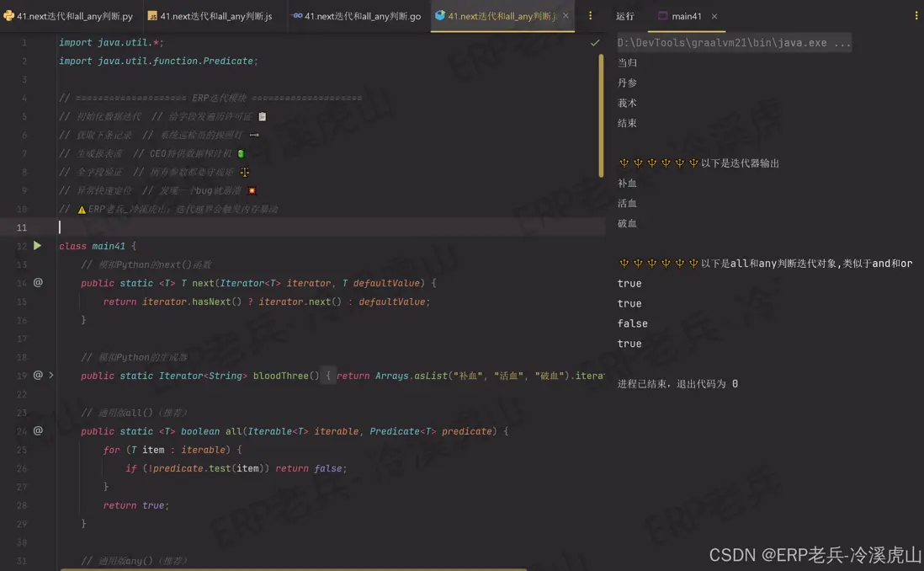Click 'return false' in the all method
The width and height of the screenshot is (924, 571).
[x=308, y=468]
